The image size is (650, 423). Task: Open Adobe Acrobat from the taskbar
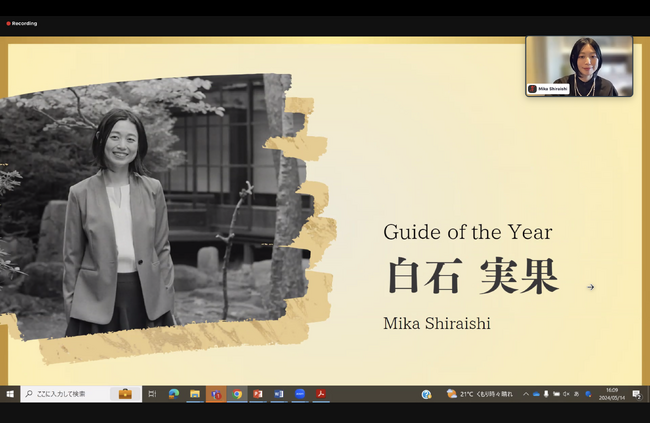[321, 394]
